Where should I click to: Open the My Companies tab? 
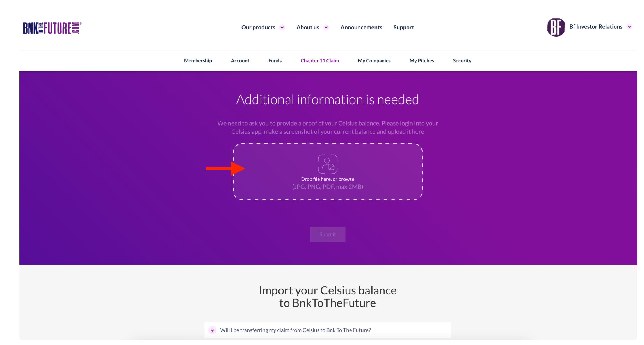point(374,61)
